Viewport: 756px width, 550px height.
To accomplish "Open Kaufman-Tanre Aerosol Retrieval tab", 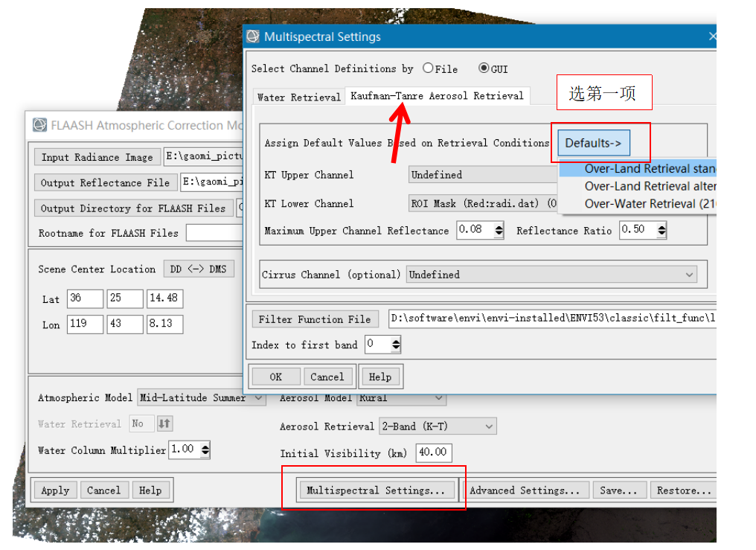I will click(437, 95).
